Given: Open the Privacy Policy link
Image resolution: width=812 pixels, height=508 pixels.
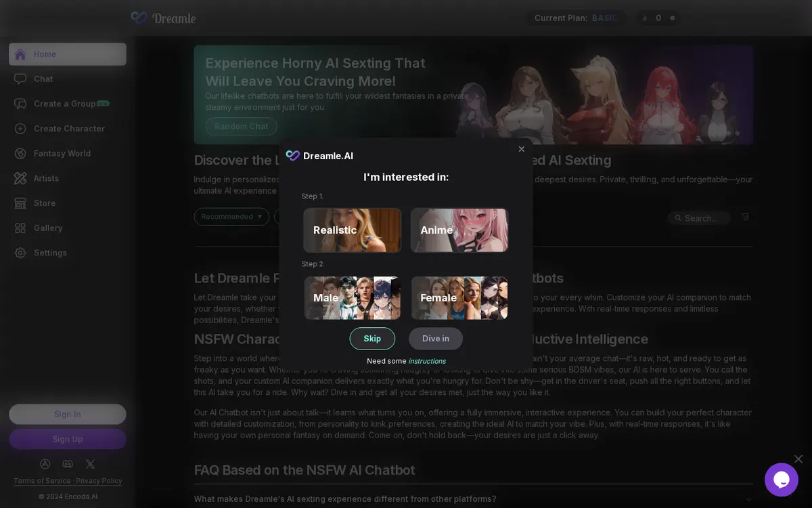Looking at the screenshot, I should point(99,481).
